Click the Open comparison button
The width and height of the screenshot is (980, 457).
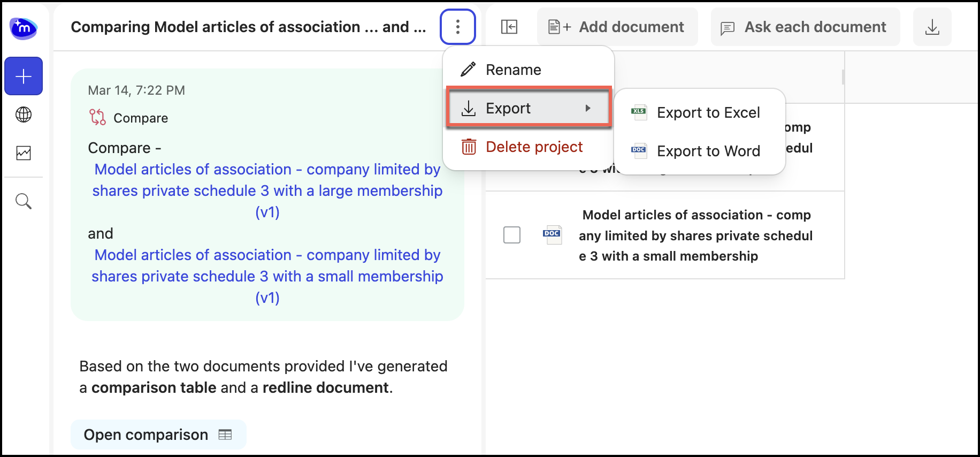(x=158, y=435)
